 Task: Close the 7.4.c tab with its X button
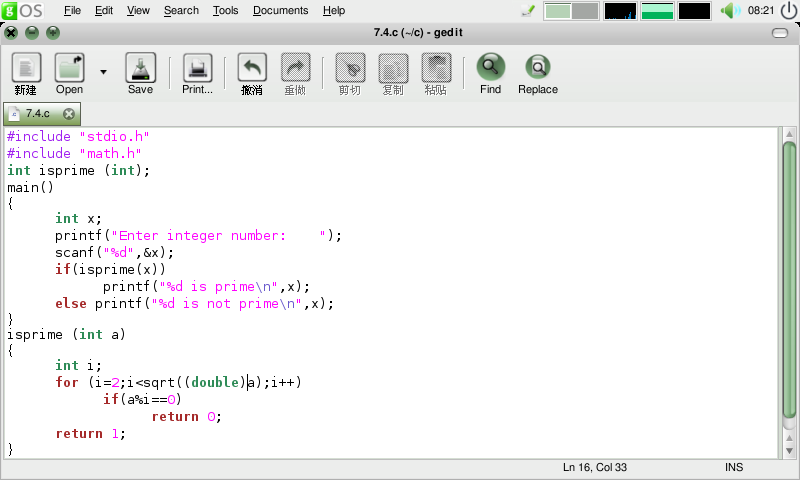[69, 114]
